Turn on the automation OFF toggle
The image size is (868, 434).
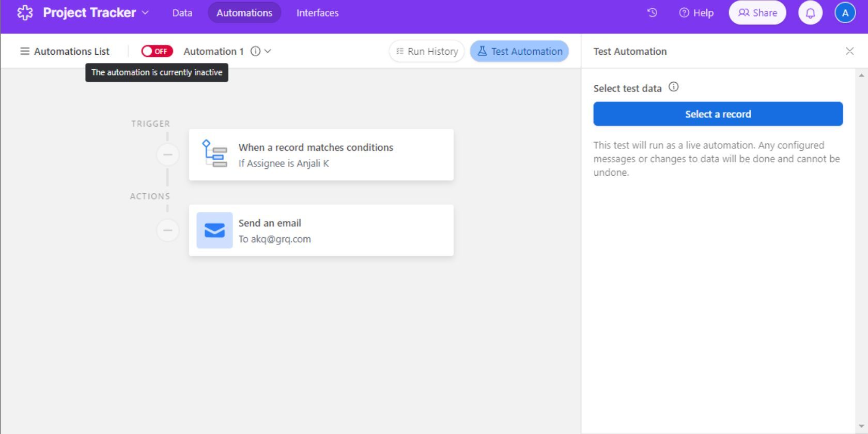(x=157, y=51)
